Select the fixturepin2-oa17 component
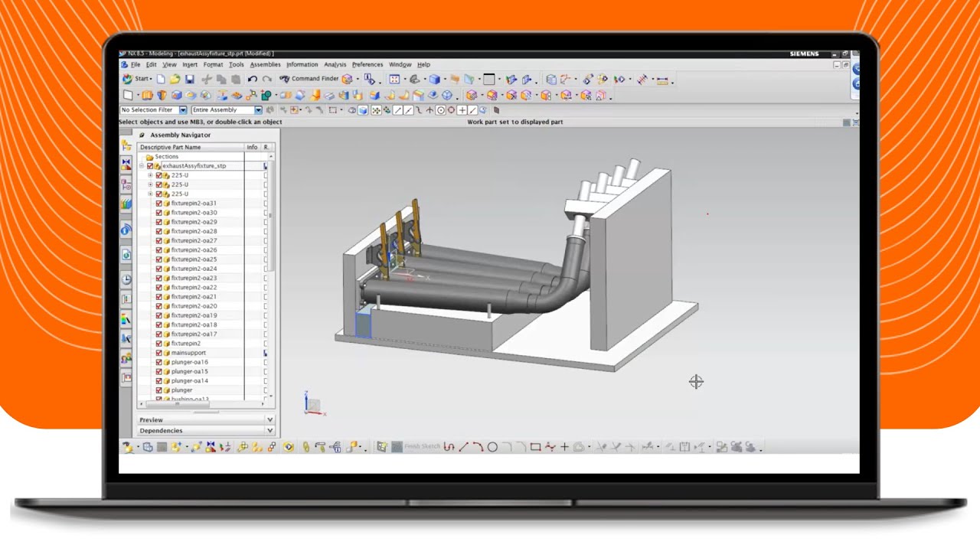Image resolution: width=980 pixels, height=551 pixels. (194, 334)
